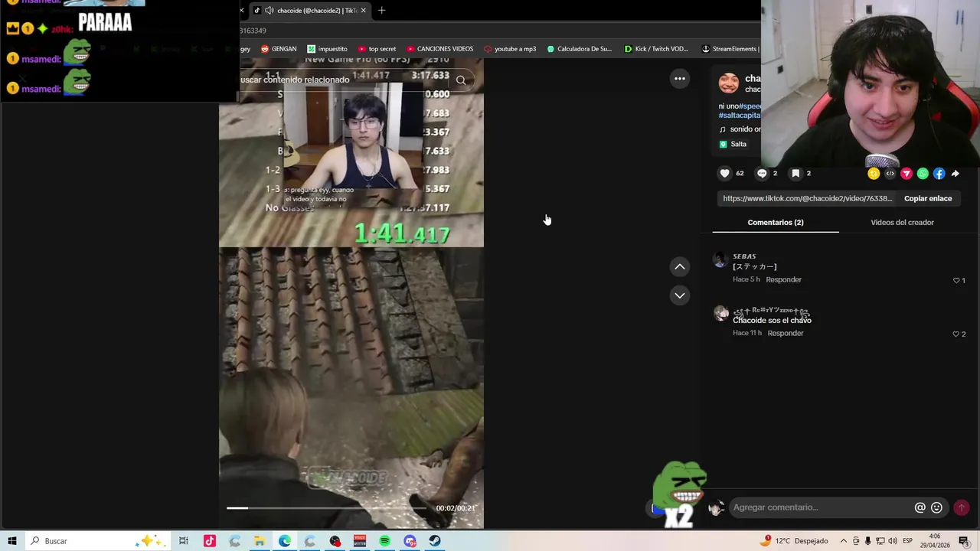The height and width of the screenshot is (551, 980).
Task: Show hidden system tray icons chevron
Action: 844,541
